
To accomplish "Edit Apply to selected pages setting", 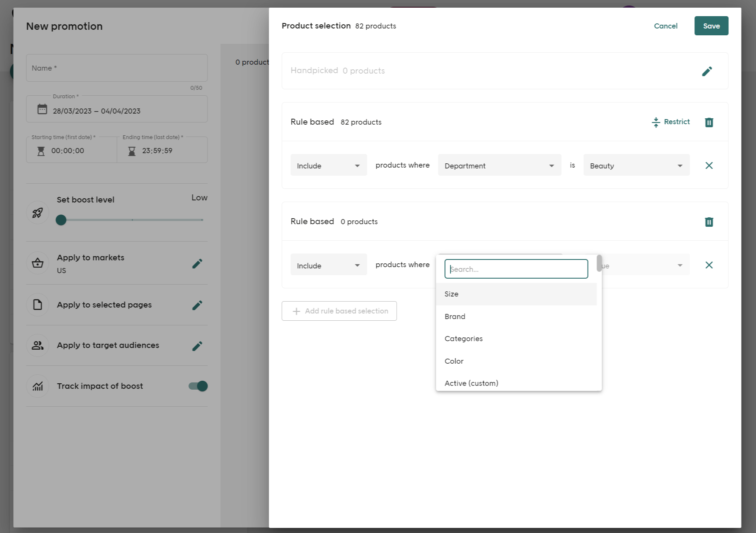I will click(197, 305).
